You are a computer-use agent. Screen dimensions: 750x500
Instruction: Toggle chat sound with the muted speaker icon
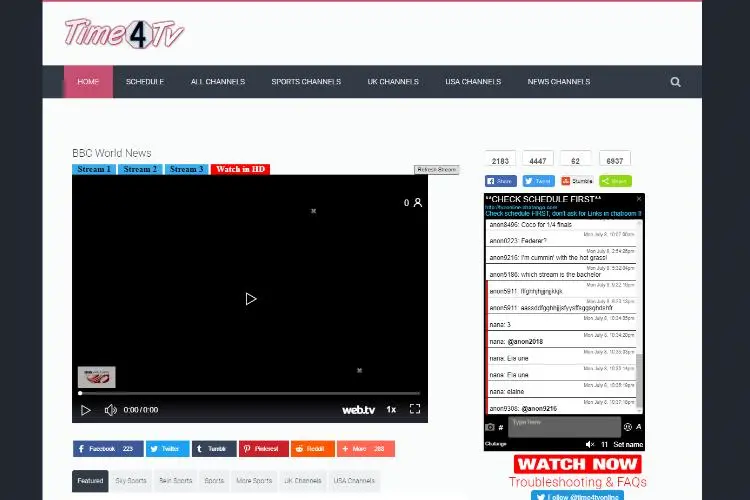coord(590,444)
